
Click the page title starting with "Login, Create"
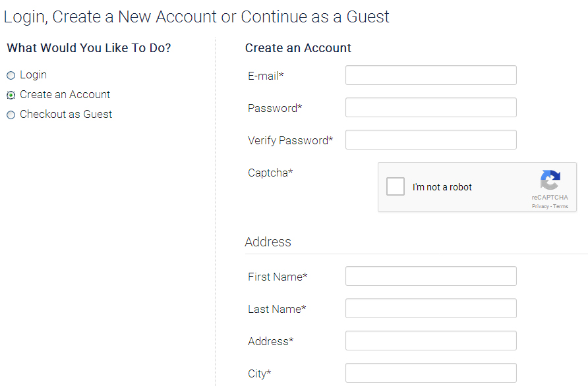[x=196, y=16]
